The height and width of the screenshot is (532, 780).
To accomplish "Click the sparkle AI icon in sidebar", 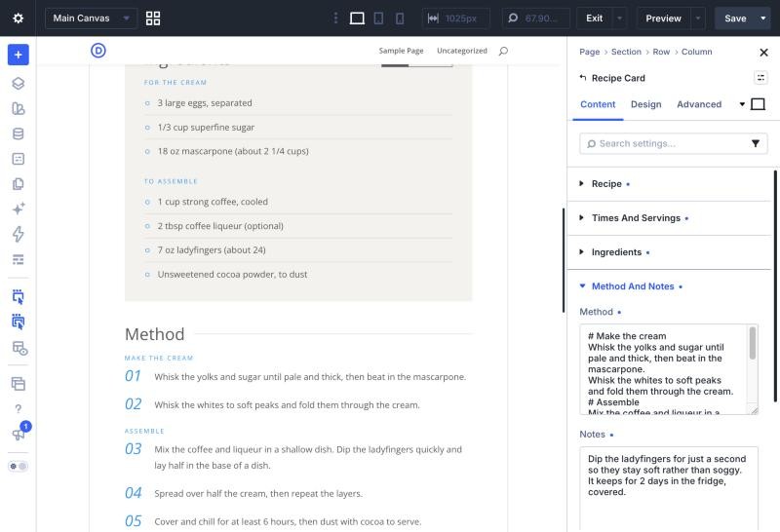I will [x=18, y=209].
